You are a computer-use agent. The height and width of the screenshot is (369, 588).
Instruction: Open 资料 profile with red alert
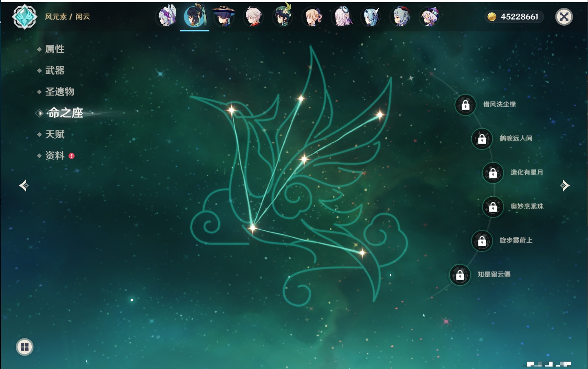[55, 155]
